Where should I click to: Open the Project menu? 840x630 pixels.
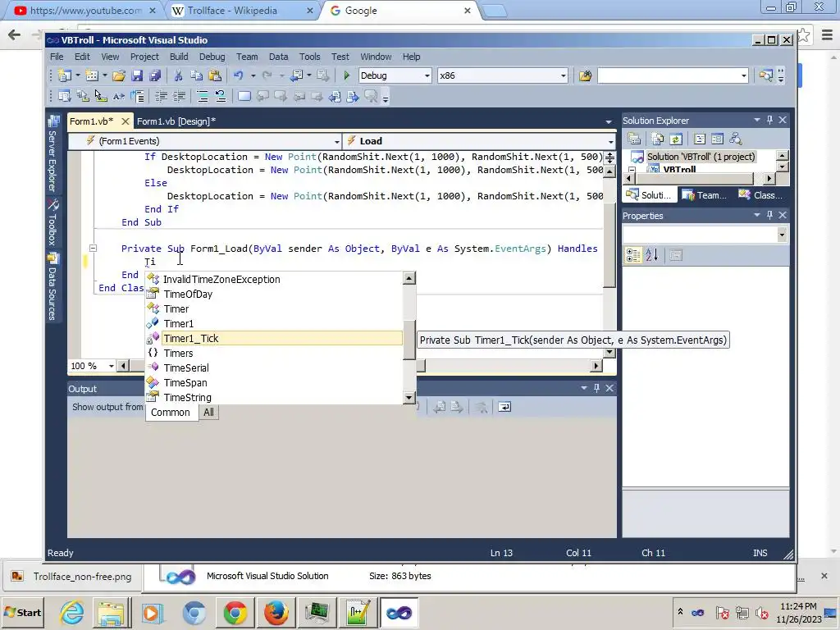tap(144, 57)
